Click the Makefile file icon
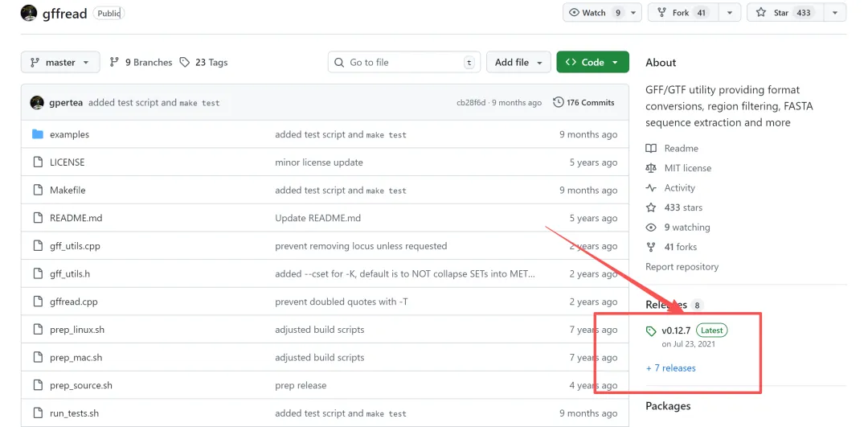This screenshot has height=427, width=868. [38, 190]
